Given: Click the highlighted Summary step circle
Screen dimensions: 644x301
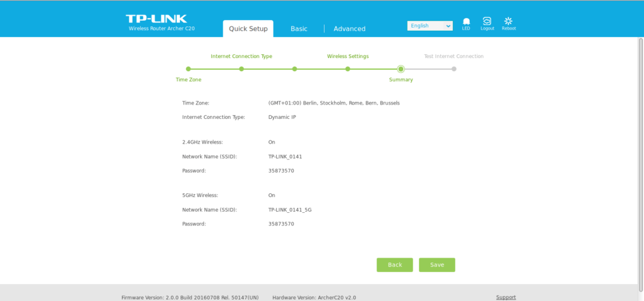Looking at the screenshot, I should click(x=401, y=69).
